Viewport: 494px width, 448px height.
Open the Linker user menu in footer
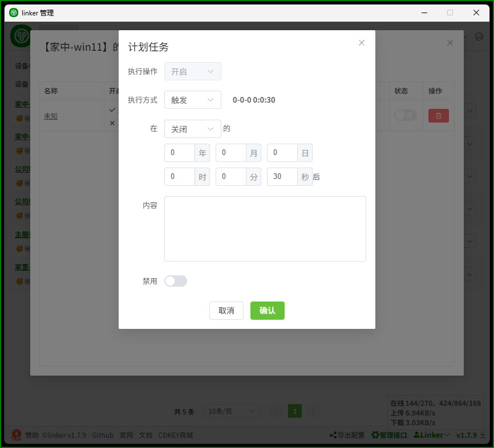click(431, 435)
